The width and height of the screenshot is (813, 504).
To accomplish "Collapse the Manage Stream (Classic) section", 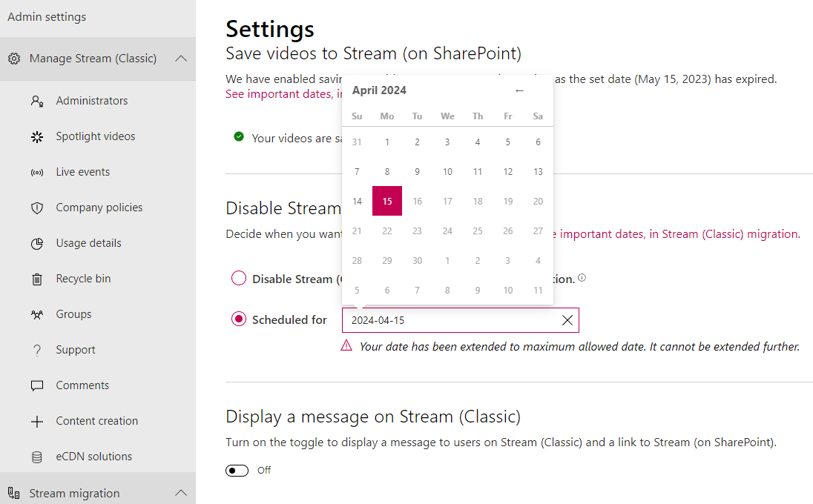I will tap(180, 59).
